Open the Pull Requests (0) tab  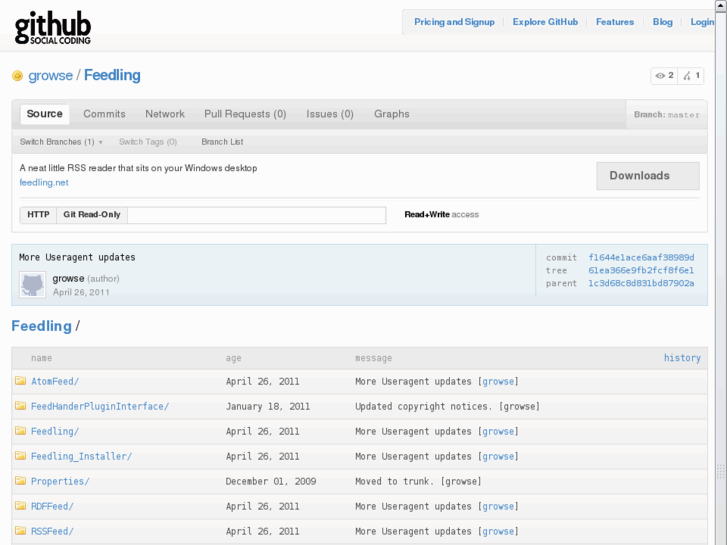click(245, 114)
